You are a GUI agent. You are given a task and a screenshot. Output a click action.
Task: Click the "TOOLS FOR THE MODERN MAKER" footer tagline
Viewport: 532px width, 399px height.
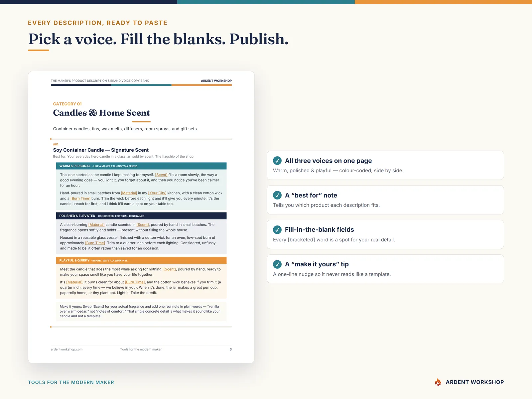pos(71,382)
